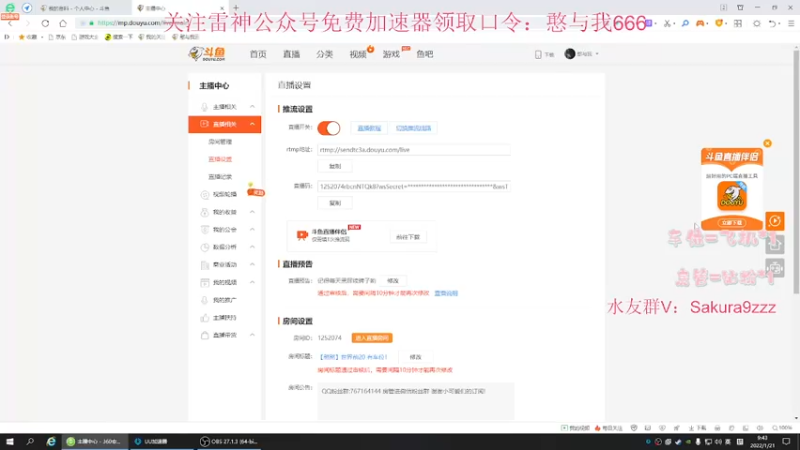Click 前往下载 for 斗鱼直播伴侣
This screenshot has height=450, width=800.
coord(408,237)
